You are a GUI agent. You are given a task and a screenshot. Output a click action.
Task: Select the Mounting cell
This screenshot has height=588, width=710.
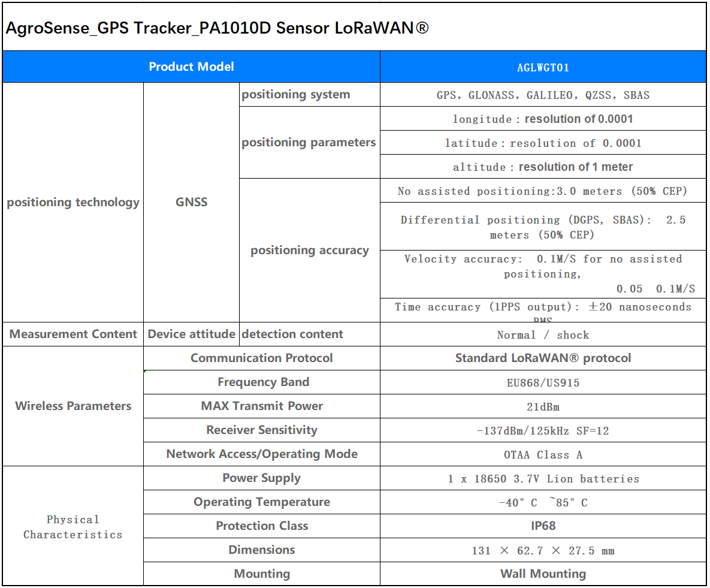(x=262, y=574)
